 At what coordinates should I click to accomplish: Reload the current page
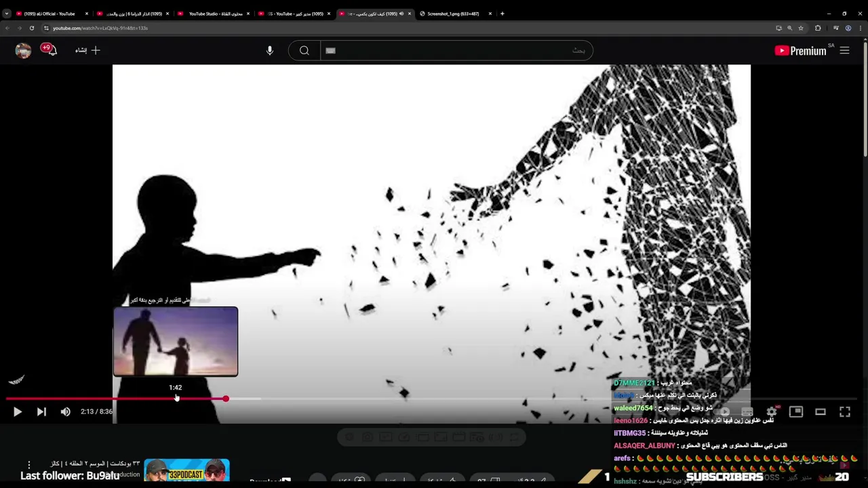click(x=31, y=28)
